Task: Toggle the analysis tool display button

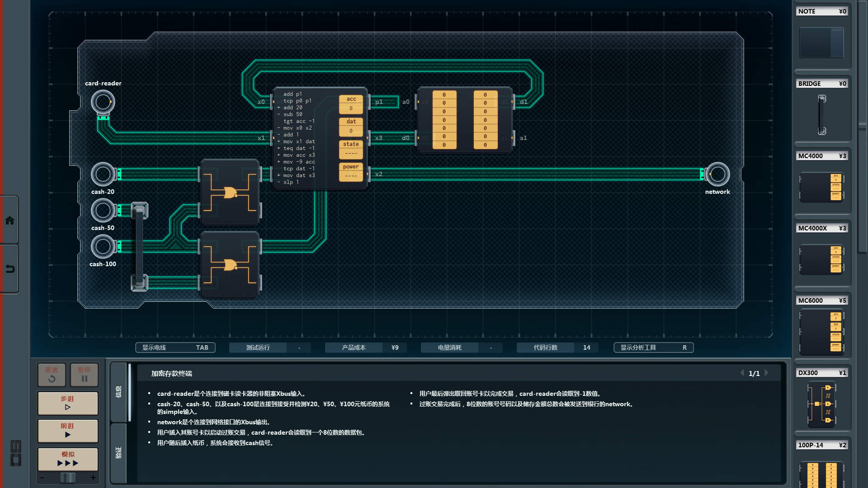Action: [x=653, y=347]
